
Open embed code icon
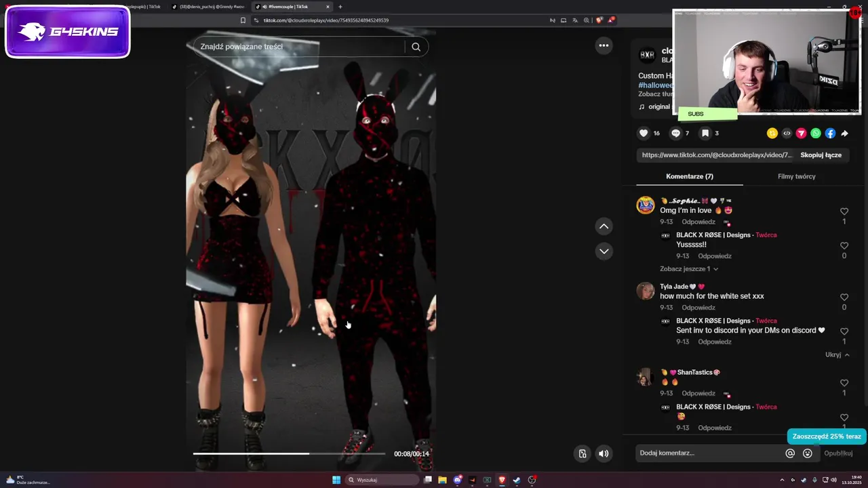point(787,134)
